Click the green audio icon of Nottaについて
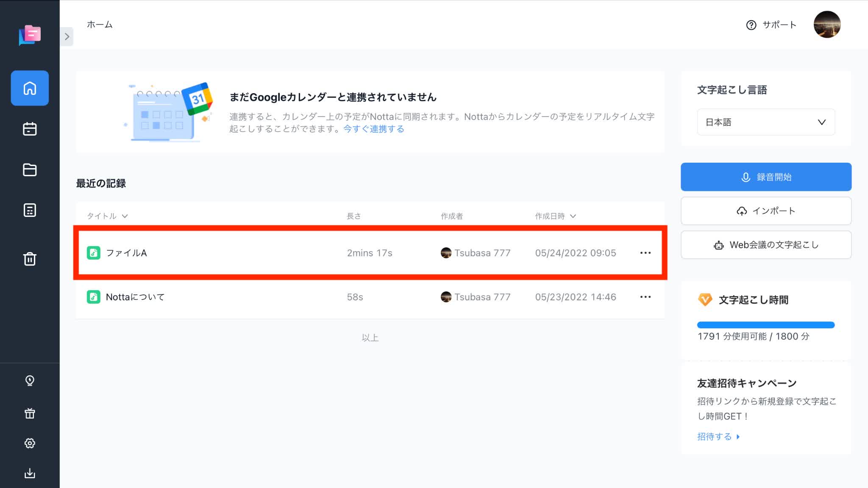 [94, 297]
